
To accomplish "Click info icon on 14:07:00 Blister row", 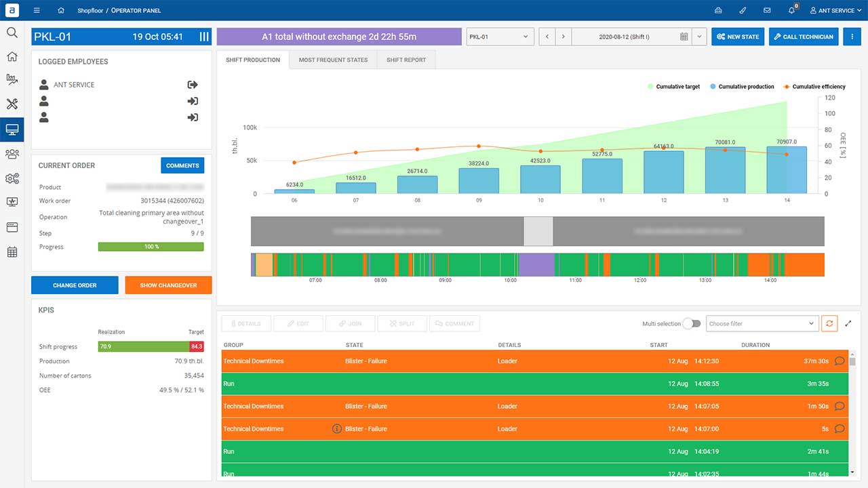I will [336, 429].
